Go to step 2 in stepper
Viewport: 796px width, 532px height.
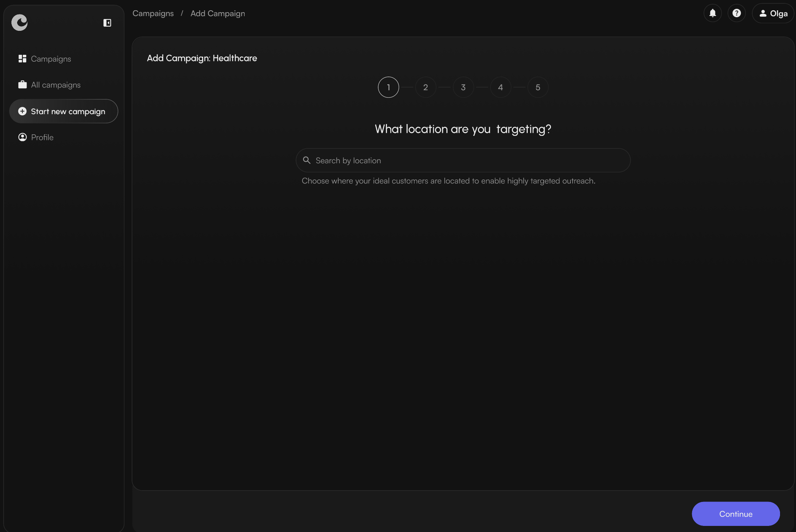425,87
